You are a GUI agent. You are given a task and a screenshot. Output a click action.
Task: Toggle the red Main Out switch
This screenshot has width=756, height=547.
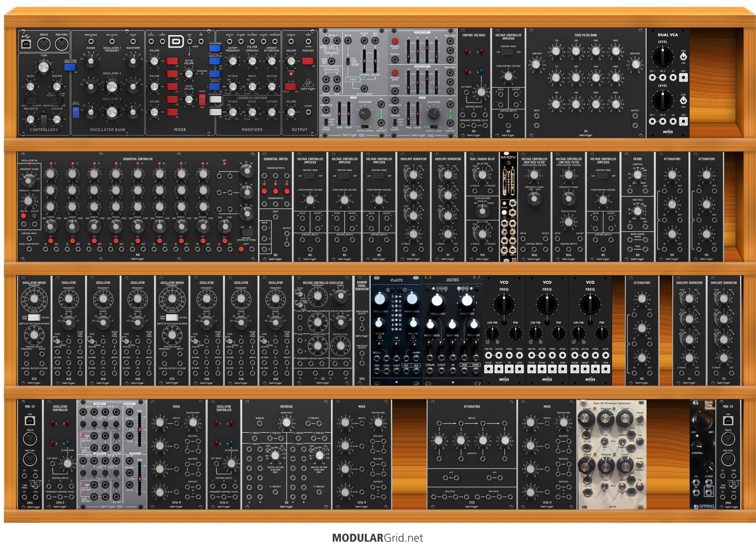coord(308,61)
